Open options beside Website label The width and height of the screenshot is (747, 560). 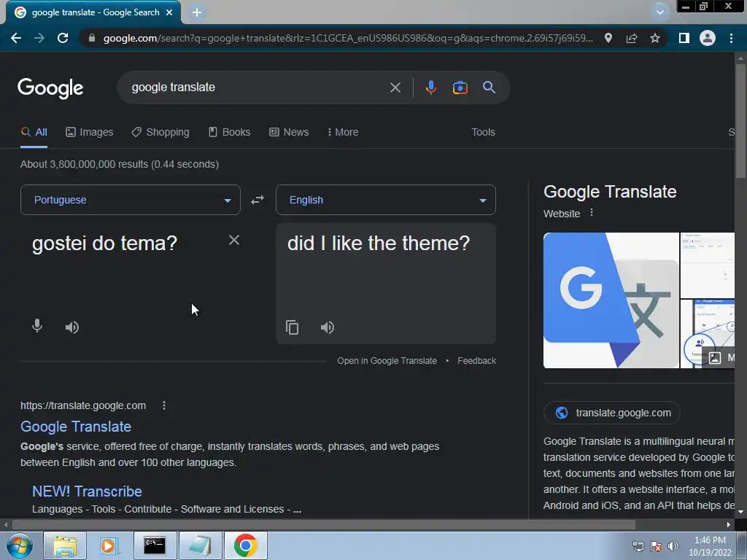pos(592,213)
